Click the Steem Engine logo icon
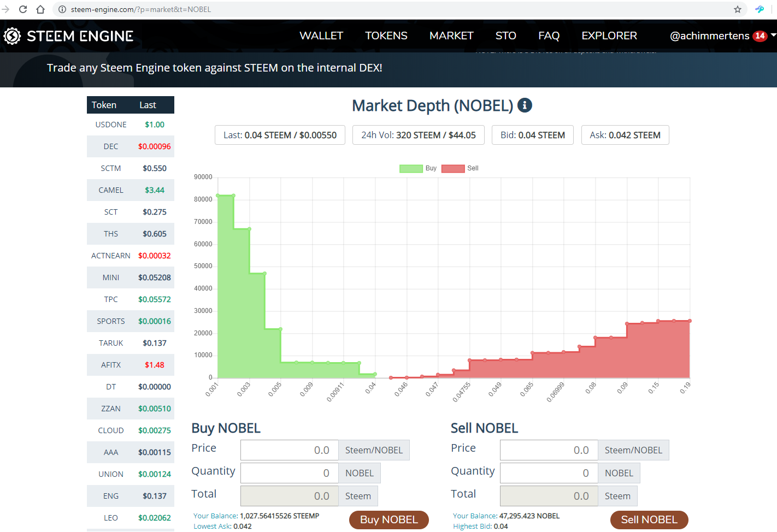This screenshot has height=532, width=777. (12, 36)
